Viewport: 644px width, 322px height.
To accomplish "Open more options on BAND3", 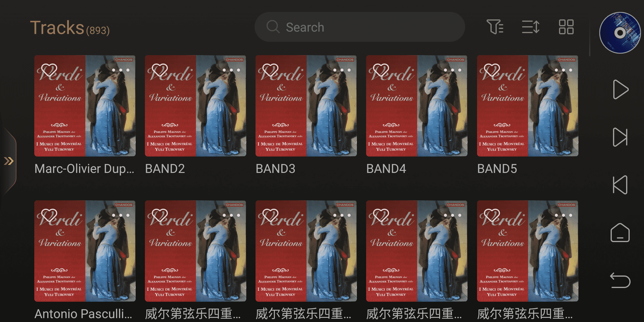I will click(x=342, y=70).
